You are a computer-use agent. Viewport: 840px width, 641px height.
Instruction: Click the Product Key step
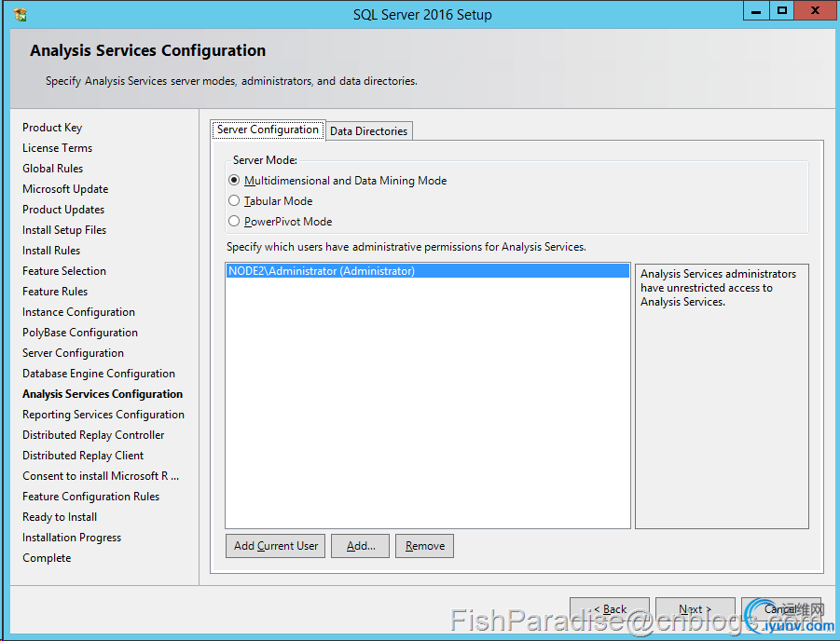pyautogui.click(x=52, y=128)
